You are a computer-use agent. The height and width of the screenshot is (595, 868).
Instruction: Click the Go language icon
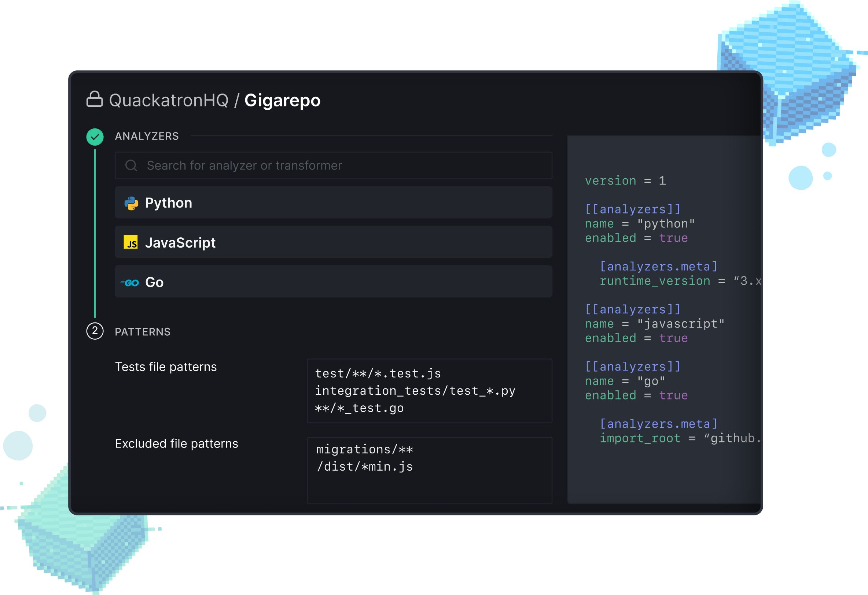130,282
